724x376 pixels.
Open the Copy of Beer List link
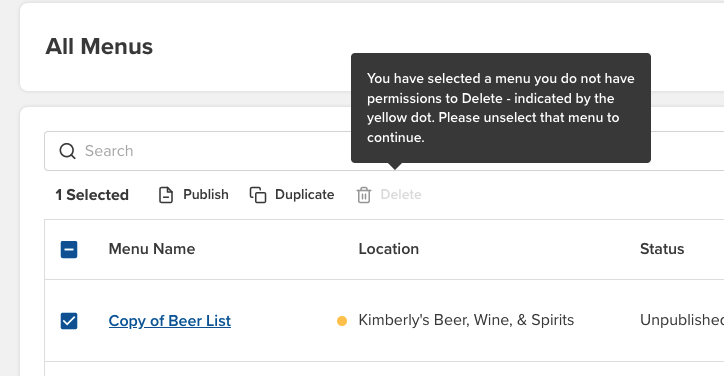[169, 321]
